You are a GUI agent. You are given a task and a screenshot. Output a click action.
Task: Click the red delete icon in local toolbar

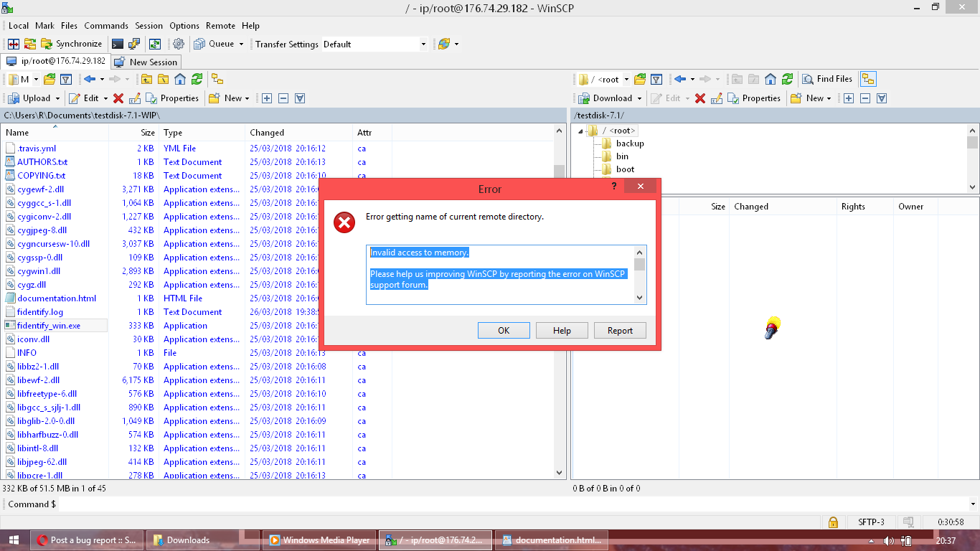coord(118,98)
